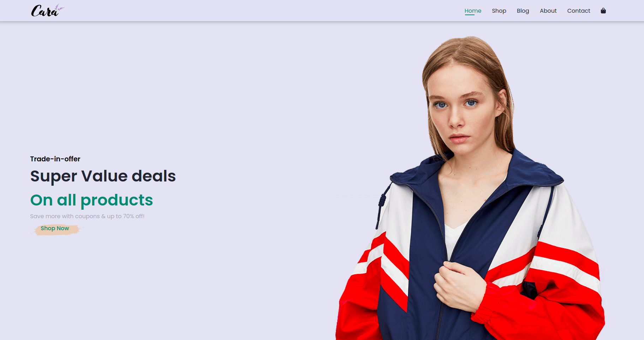Click the Cara script logo

pos(48,11)
